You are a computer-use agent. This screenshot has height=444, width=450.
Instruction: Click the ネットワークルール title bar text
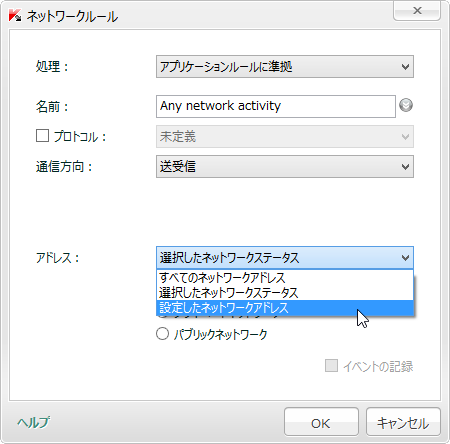point(72,16)
